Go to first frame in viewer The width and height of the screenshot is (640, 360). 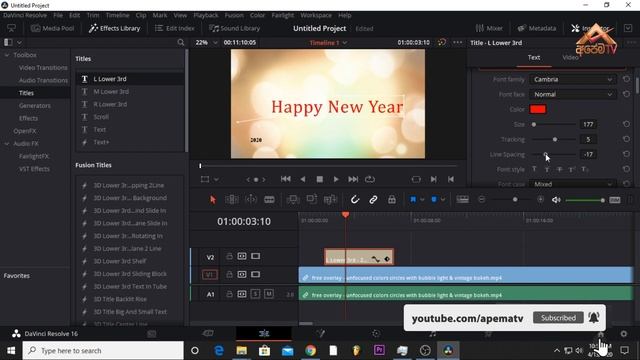[286, 179]
